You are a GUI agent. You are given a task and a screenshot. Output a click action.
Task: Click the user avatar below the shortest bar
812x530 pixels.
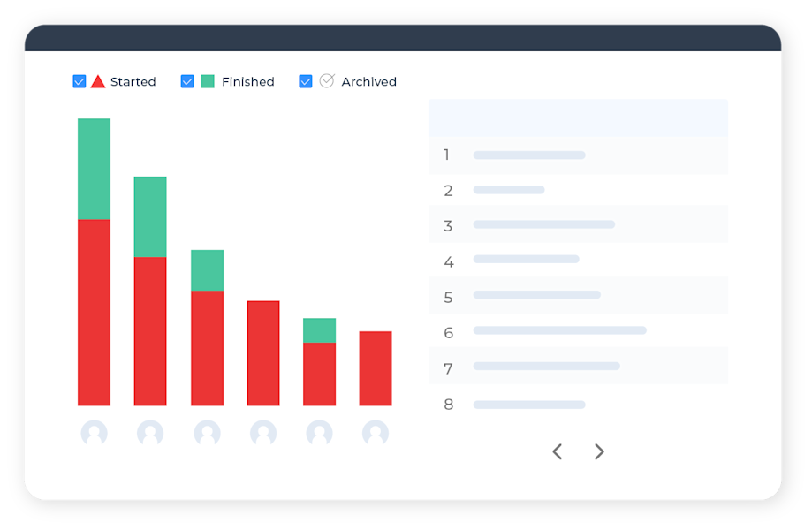tap(376, 433)
